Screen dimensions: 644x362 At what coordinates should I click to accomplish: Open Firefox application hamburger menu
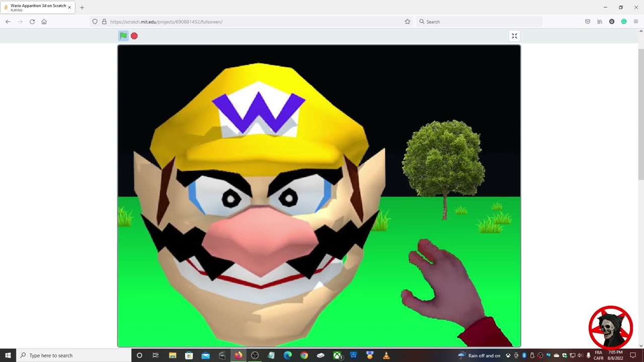(636, 22)
